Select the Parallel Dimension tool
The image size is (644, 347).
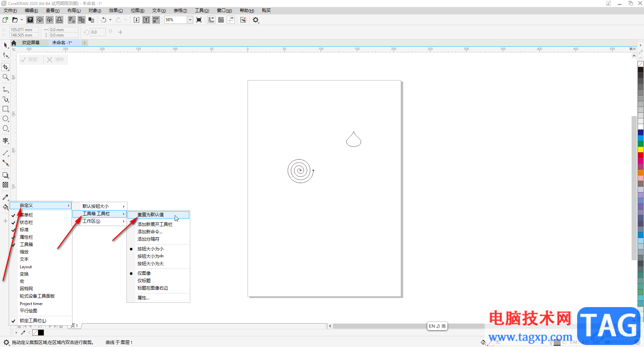pyautogui.click(x=5, y=153)
